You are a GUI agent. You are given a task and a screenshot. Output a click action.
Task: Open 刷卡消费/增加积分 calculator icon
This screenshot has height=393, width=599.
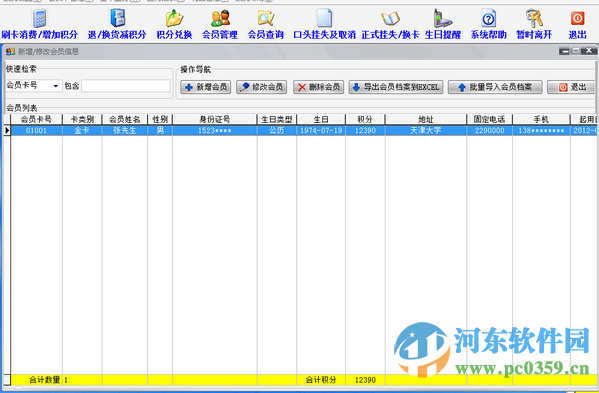pos(39,18)
